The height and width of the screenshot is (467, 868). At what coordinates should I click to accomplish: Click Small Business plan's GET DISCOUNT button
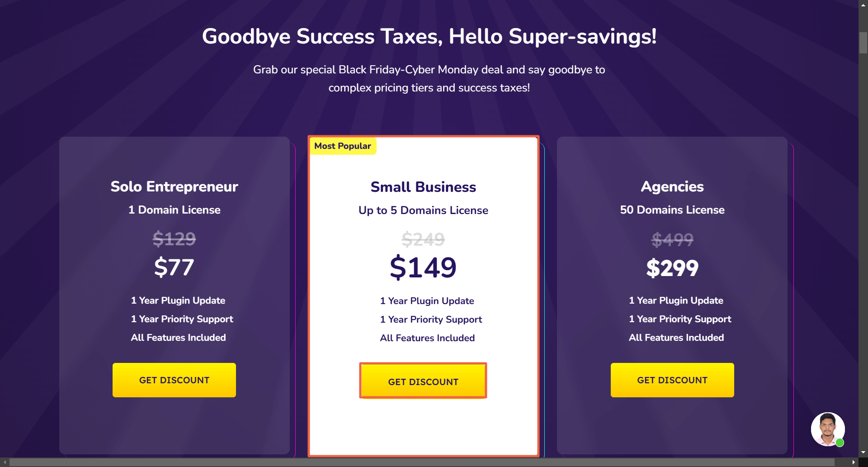click(x=423, y=381)
